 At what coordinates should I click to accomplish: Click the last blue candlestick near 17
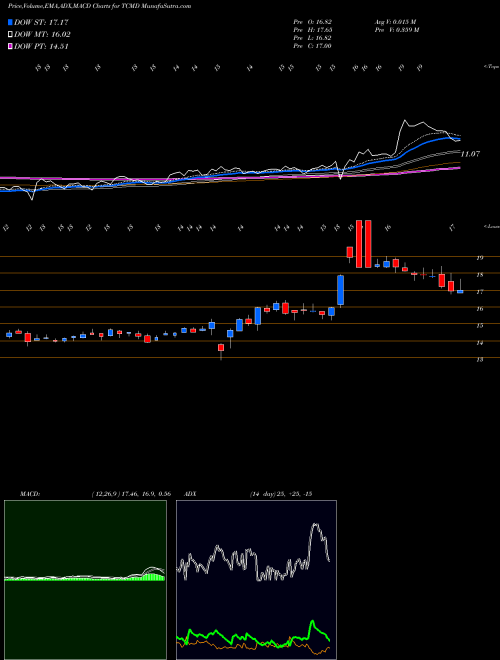click(460, 292)
